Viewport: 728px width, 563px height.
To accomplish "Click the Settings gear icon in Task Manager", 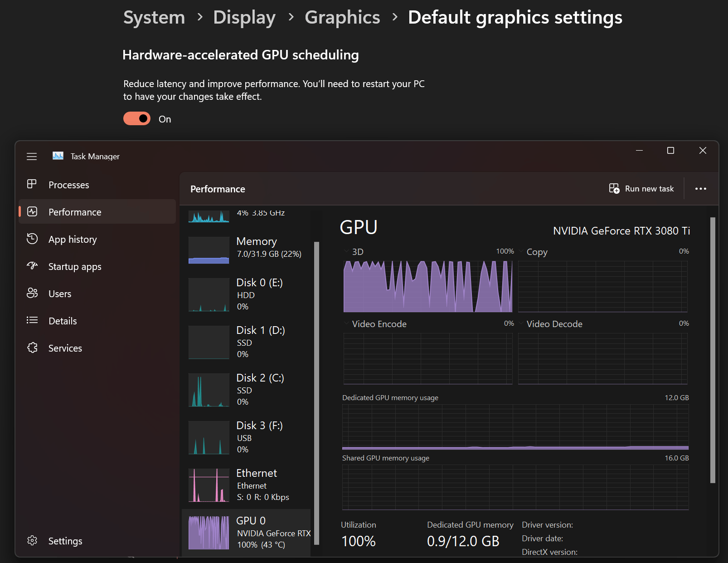I will point(32,540).
